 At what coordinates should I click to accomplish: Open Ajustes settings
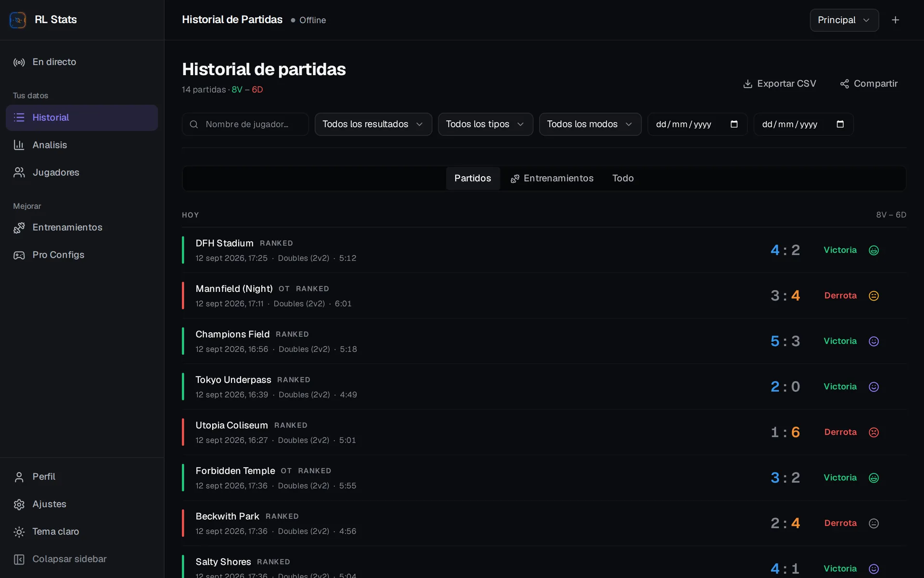pyautogui.click(x=82, y=504)
